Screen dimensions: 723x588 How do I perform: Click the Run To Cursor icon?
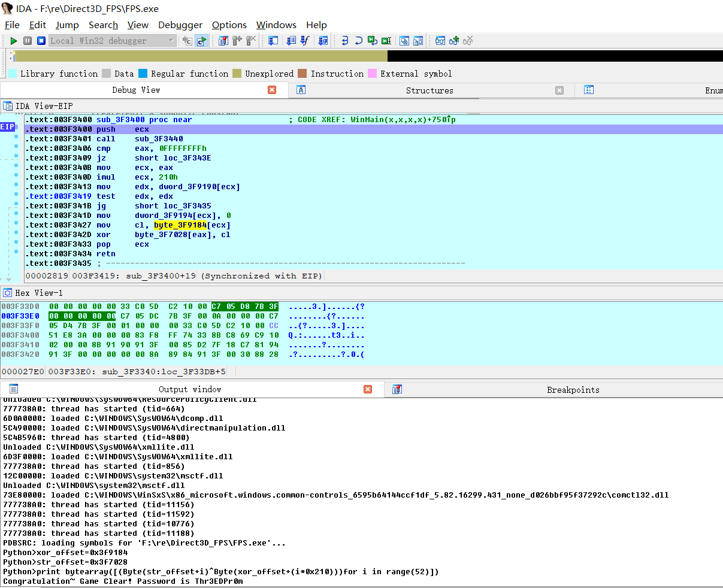(x=386, y=41)
